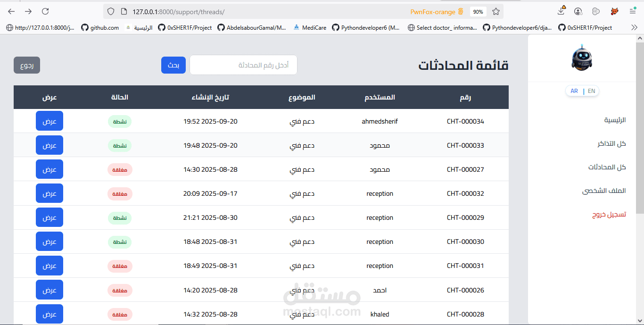Click the CHT-000030 number cell
644x325 pixels.
[x=465, y=242]
